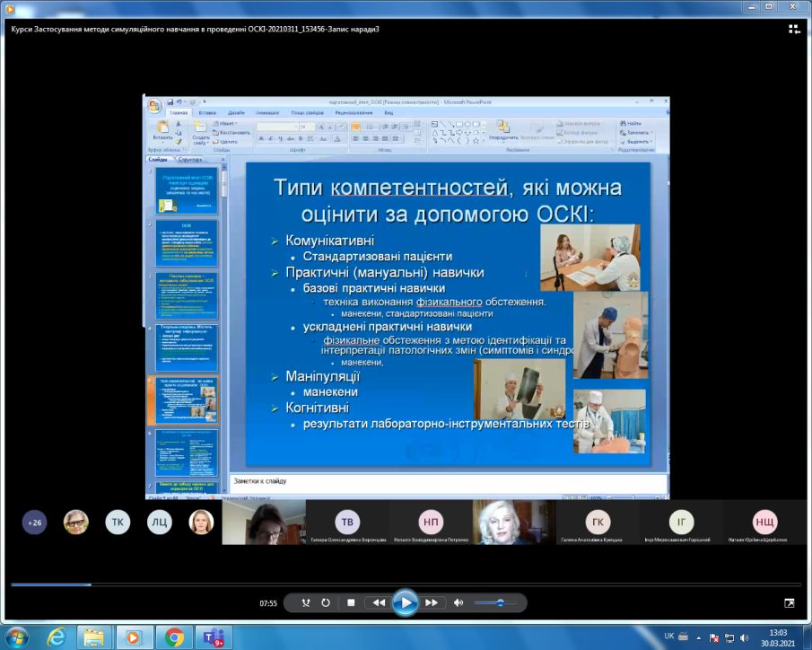The width and height of the screenshot is (812, 650).
Task: Toggle repeat mode in player controls
Action: [x=326, y=602]
